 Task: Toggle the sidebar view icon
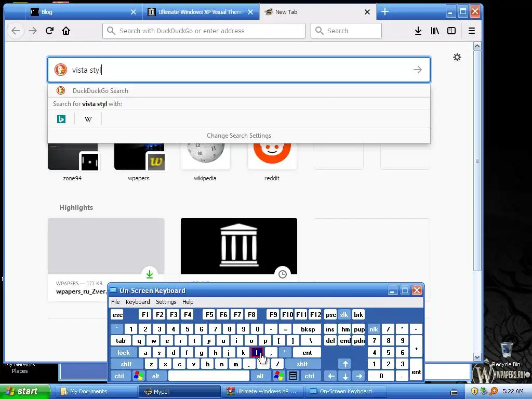point(451,31)
